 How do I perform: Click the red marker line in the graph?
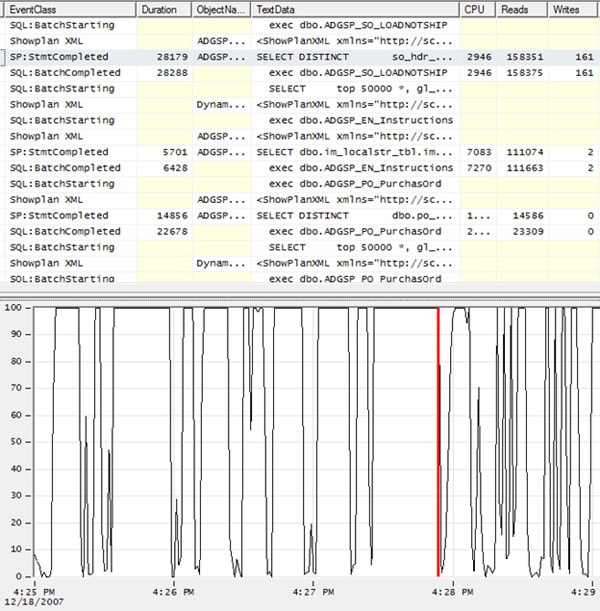point(438,442)
